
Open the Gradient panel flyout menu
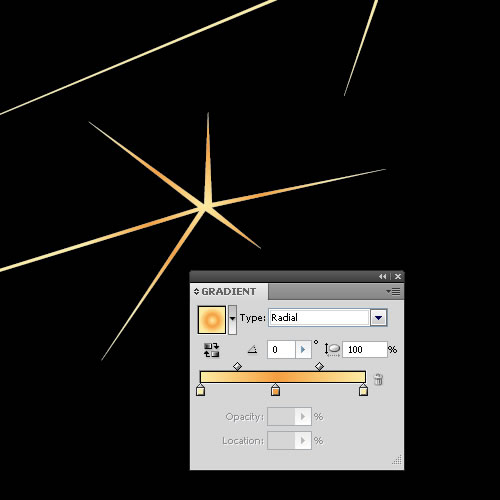[x=393, y=292]
